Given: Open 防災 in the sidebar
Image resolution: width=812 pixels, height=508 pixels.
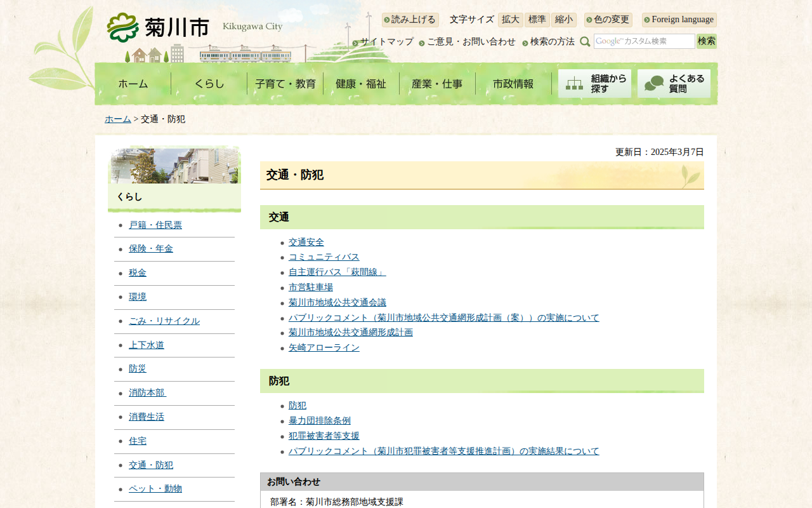Looking at the screenshot, I should (x=138, y=369).
